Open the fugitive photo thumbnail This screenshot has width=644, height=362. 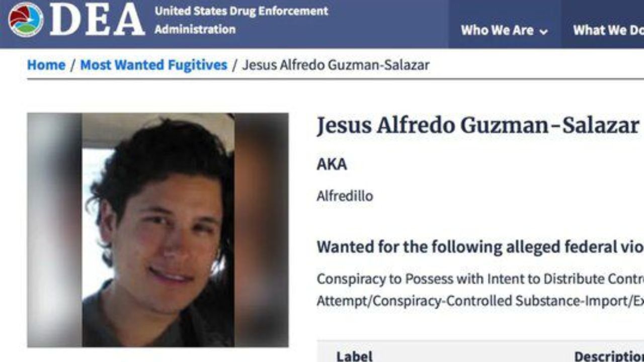point(158,230)
